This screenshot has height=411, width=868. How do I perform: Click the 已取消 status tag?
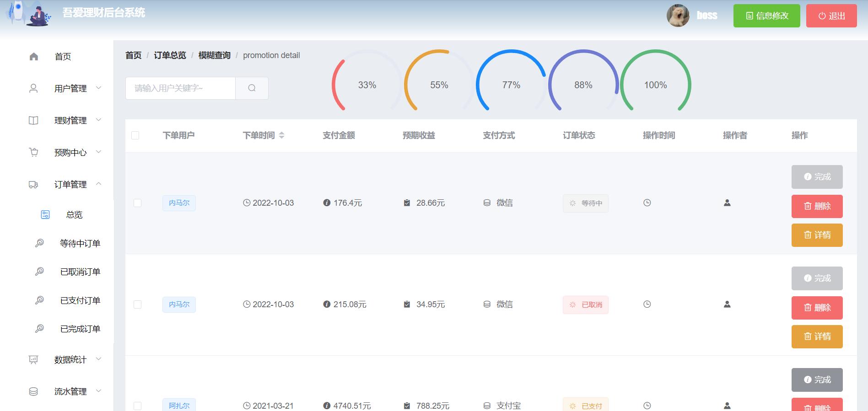[x=586, y=304]
